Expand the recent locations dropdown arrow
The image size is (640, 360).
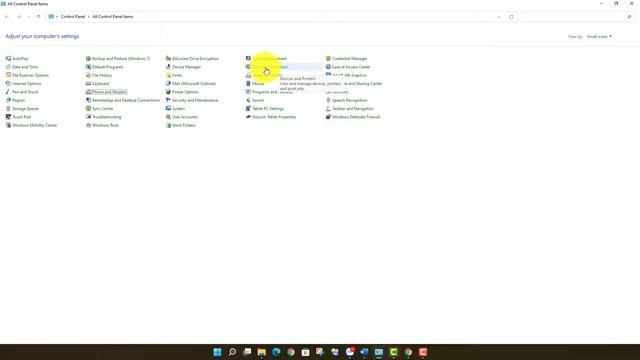[x=29, y=17]
